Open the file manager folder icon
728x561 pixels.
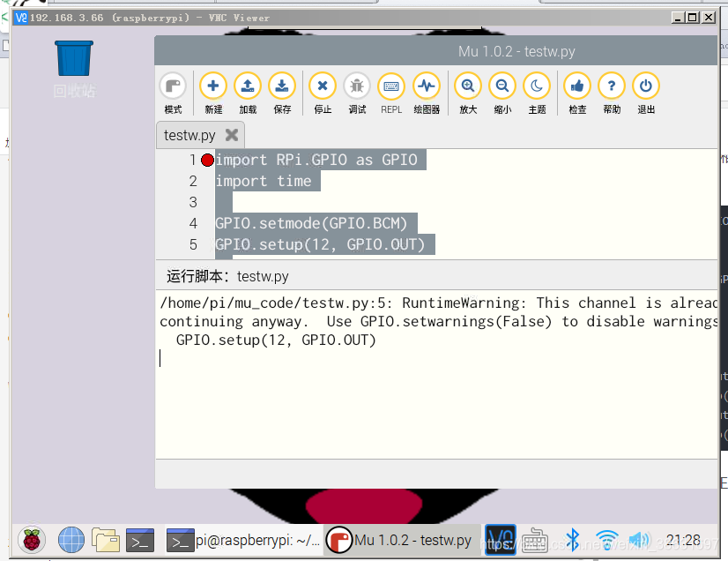pos(106,541)
